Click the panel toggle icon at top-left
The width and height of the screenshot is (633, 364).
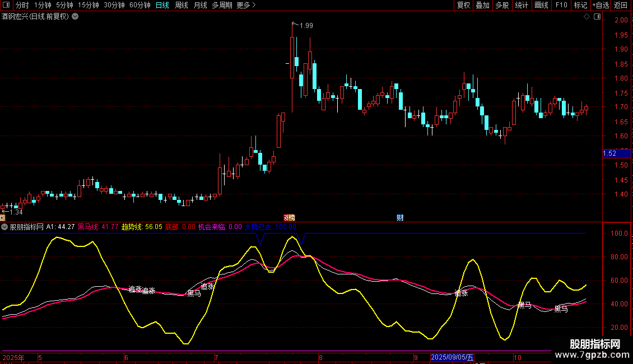point(6,6)
